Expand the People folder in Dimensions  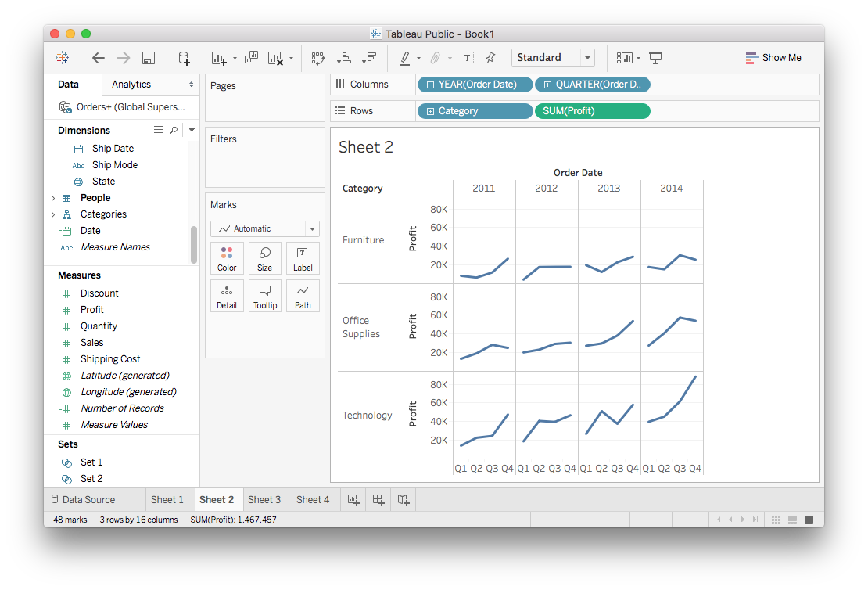point(53,198)
